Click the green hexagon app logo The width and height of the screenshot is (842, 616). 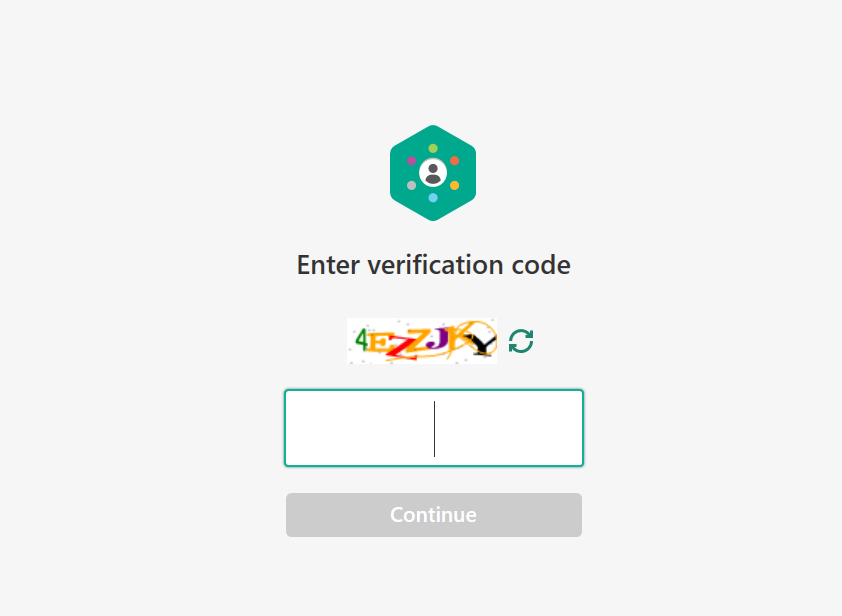(x=433, y=173)
